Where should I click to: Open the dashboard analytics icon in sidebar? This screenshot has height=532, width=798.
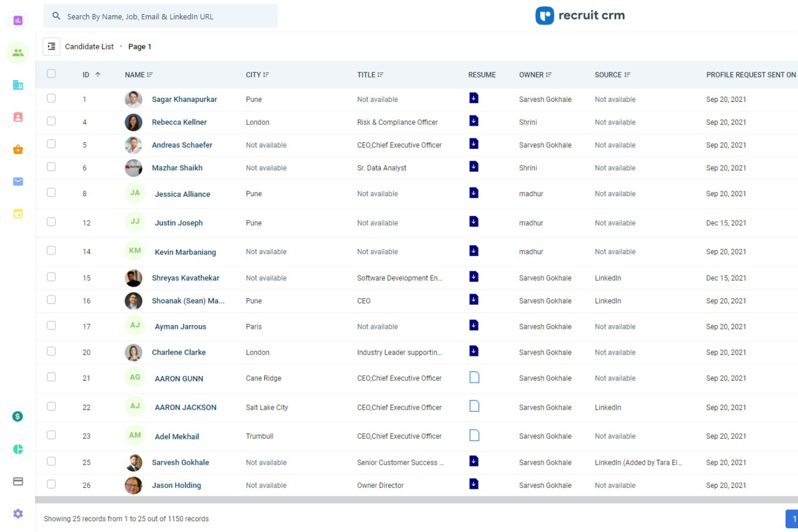[18, 20]
